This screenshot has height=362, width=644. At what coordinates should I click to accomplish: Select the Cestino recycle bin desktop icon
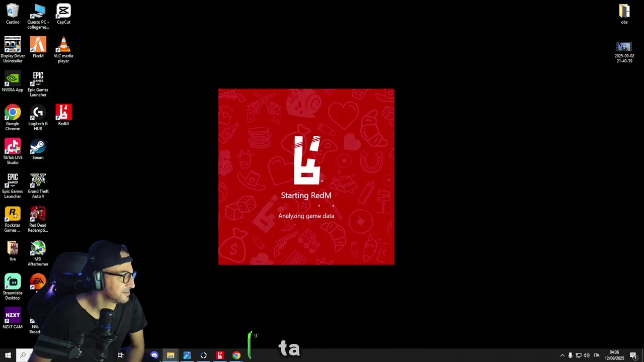13,14
